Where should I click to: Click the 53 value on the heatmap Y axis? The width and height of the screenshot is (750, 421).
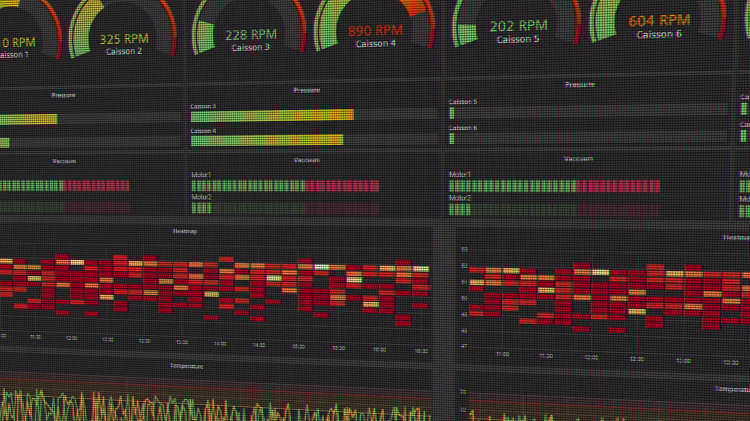(x=464, y=249)
